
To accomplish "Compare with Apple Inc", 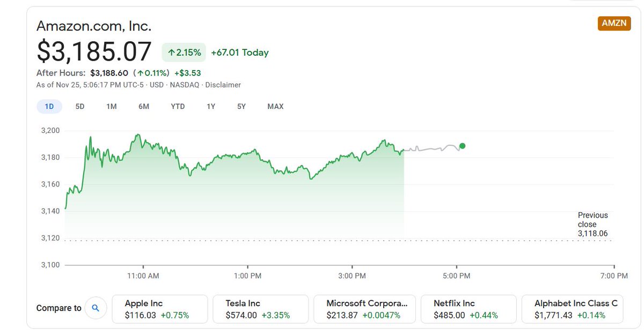I will pos(160,309).
